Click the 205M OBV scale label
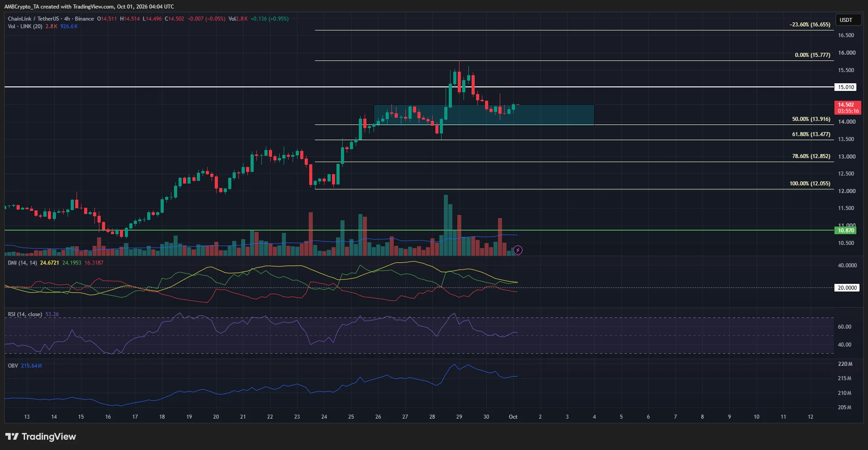This screenshot has height=450, width=868. 845,407
